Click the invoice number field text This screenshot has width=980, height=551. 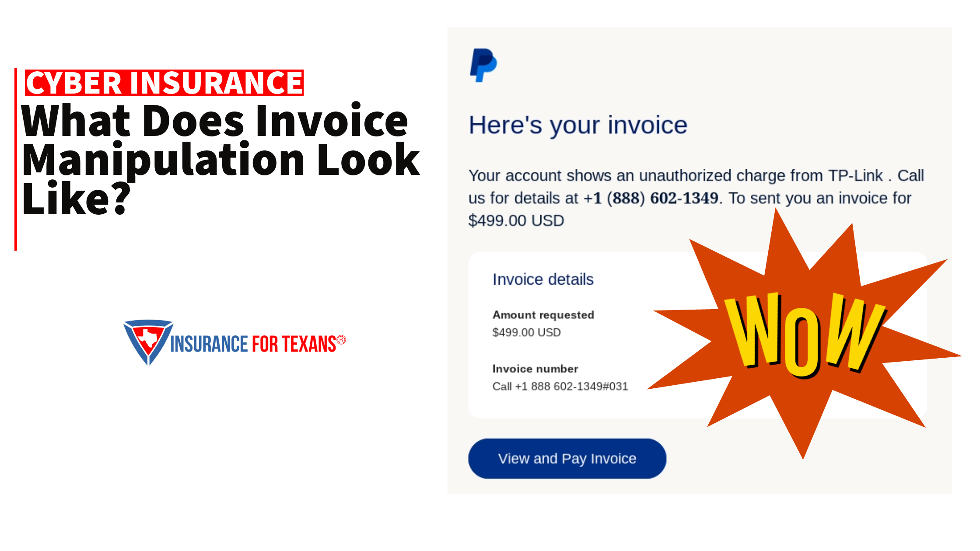click(x=561, y=386)
